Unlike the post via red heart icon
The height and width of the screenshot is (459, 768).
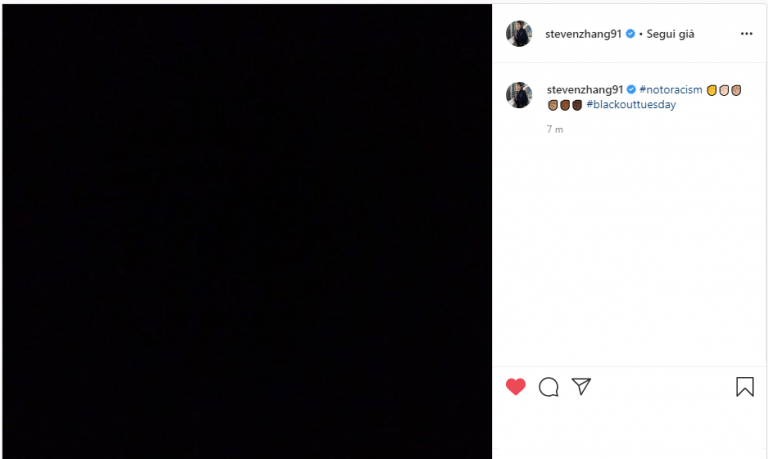pyautogui.click(x=515, y=387)
